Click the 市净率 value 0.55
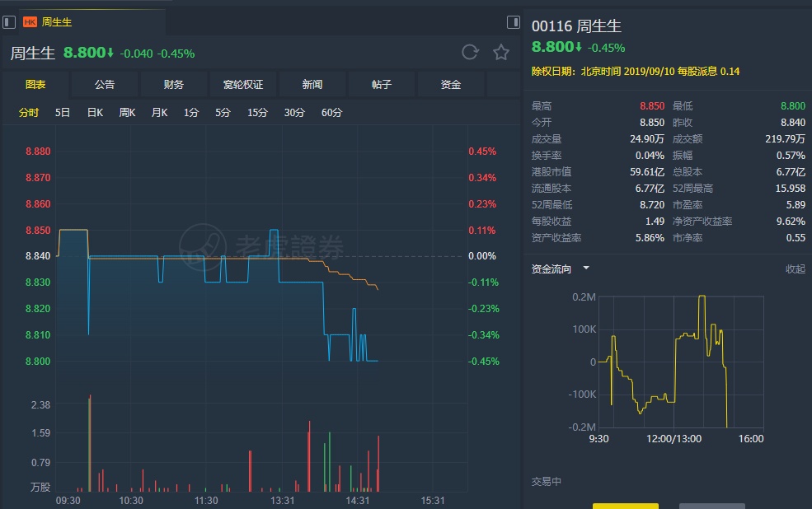Screen dimensions: 812x509 pyautogui.click(x=796, y=238)
